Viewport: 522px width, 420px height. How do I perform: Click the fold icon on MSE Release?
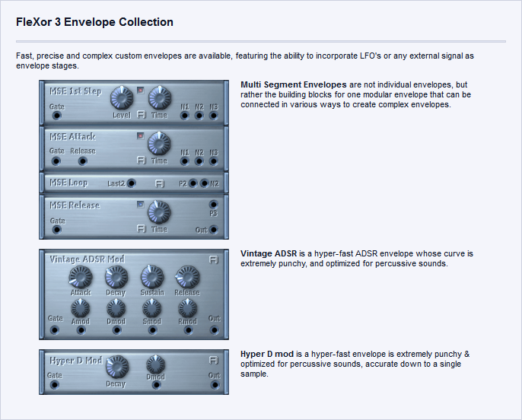click(142, 228)
